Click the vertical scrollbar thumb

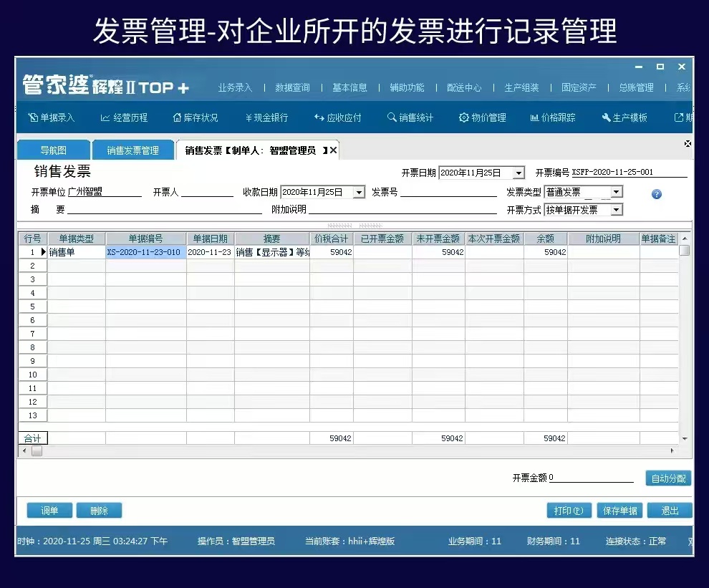[x=685, y=250]
